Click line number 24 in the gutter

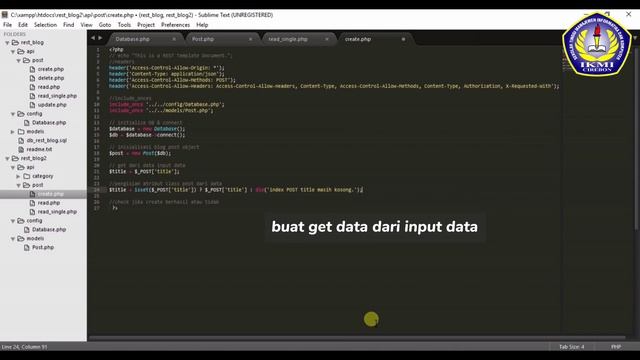click(97, 190)
